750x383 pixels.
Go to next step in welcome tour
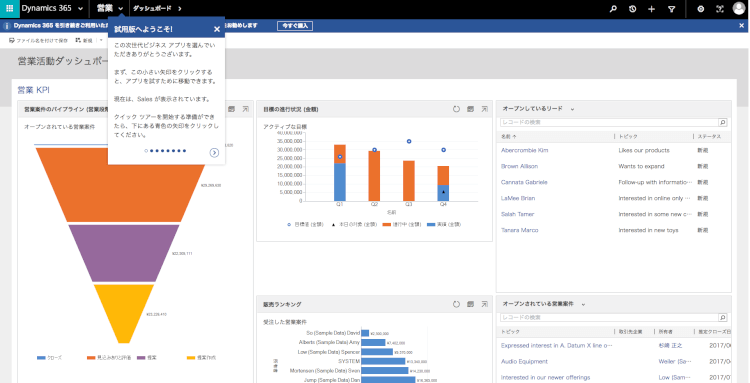click(214, 153)
